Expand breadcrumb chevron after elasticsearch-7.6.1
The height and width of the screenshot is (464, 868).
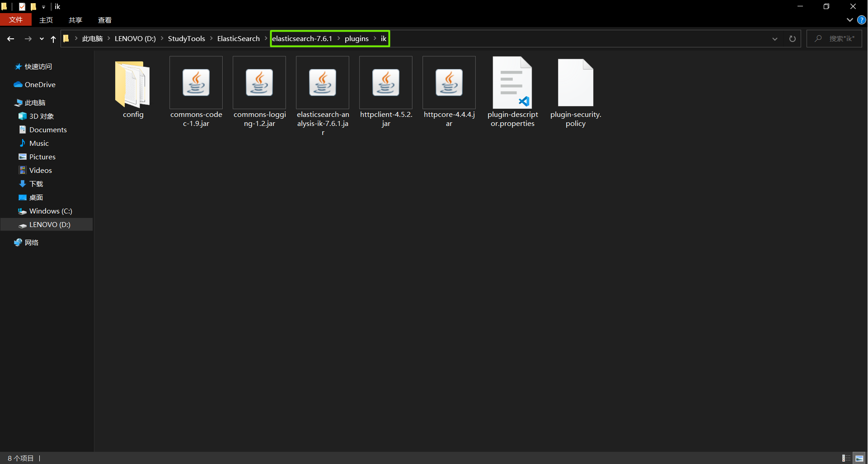click(338, 39)
